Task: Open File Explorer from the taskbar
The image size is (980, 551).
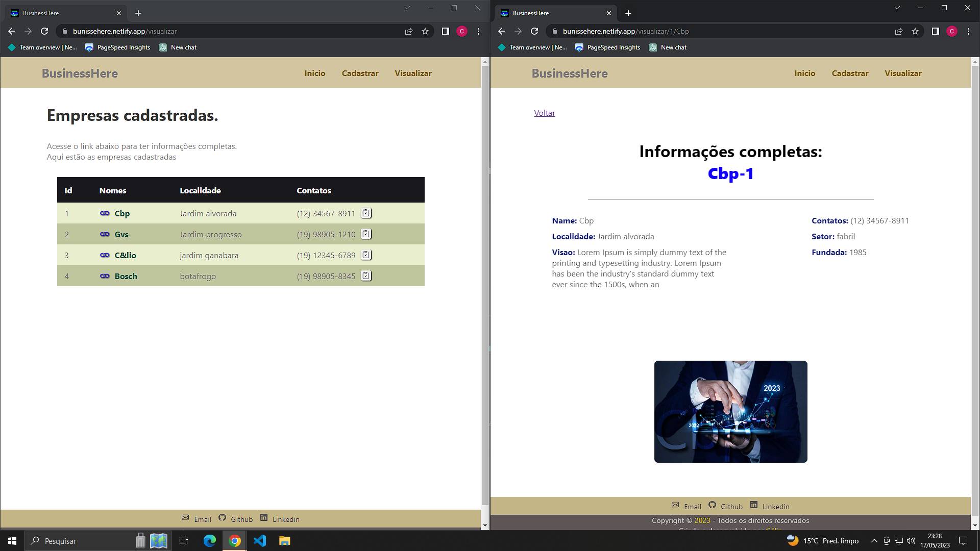Action: pyautogui.click(x=284, y=541)
